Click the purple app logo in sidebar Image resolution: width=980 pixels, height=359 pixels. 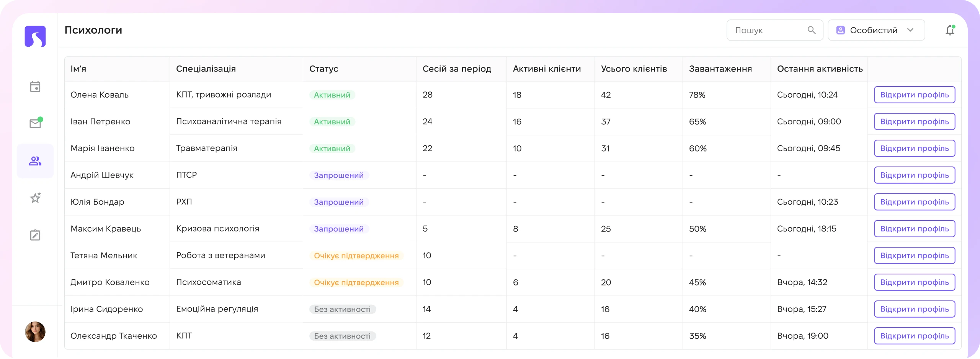click(x=35, y=36)
